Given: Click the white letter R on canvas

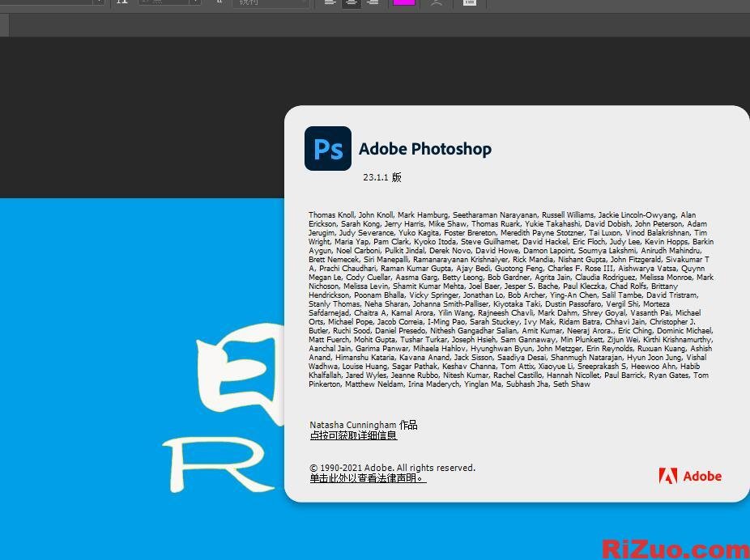Looking at the screenshot, I should [220, 464].
